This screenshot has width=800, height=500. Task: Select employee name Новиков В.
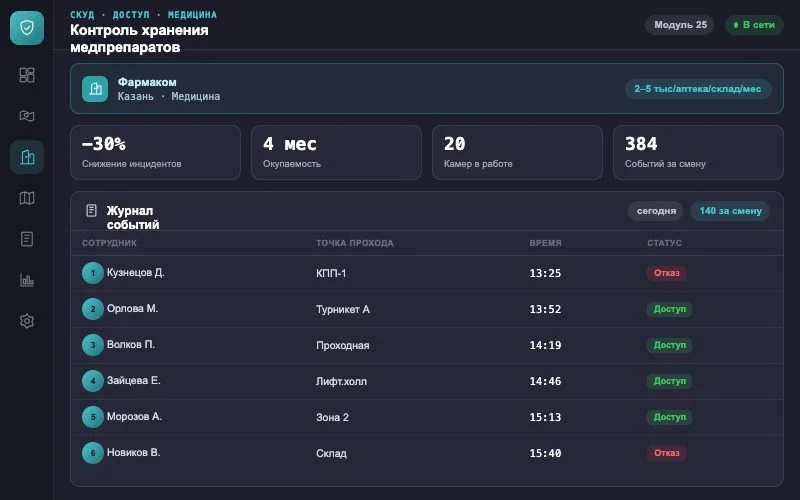(133, 453)
